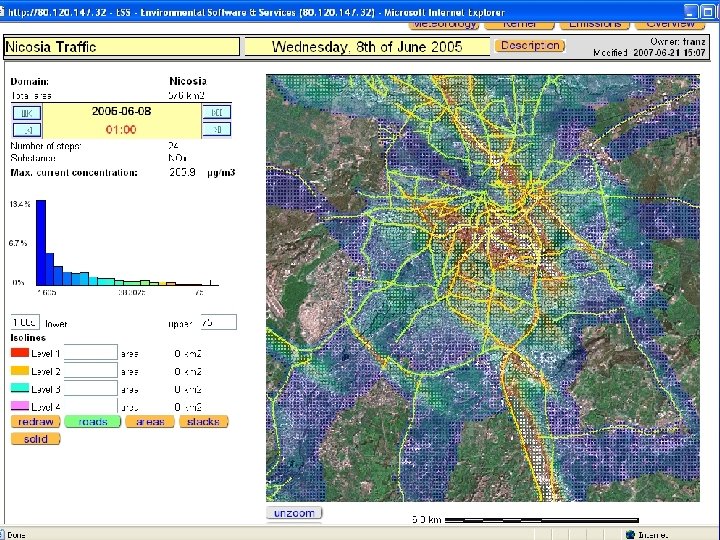This screenshot has height=540, width=720.
Task: Click the Done status bar text
Action: tap(16, 535)
